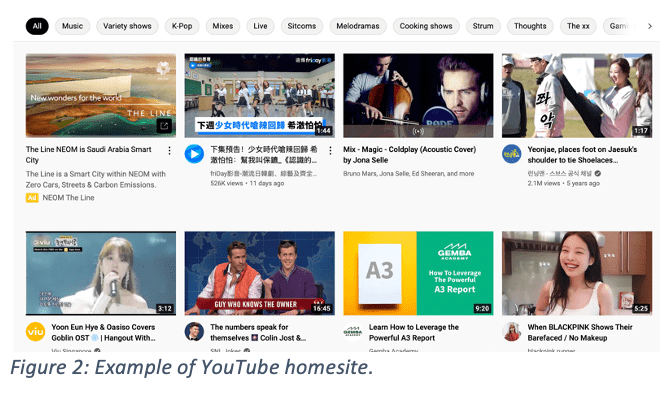Viewport: 672px width, 402px height.
Task: Open the Viu Singapore channel avatar
Action: [x=35, y=331]
